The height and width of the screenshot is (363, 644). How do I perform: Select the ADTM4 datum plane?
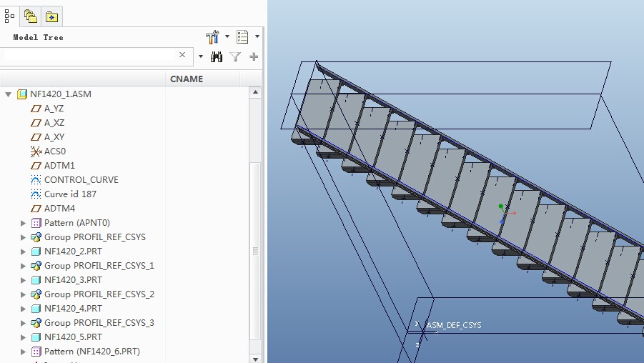click(59, 209)
